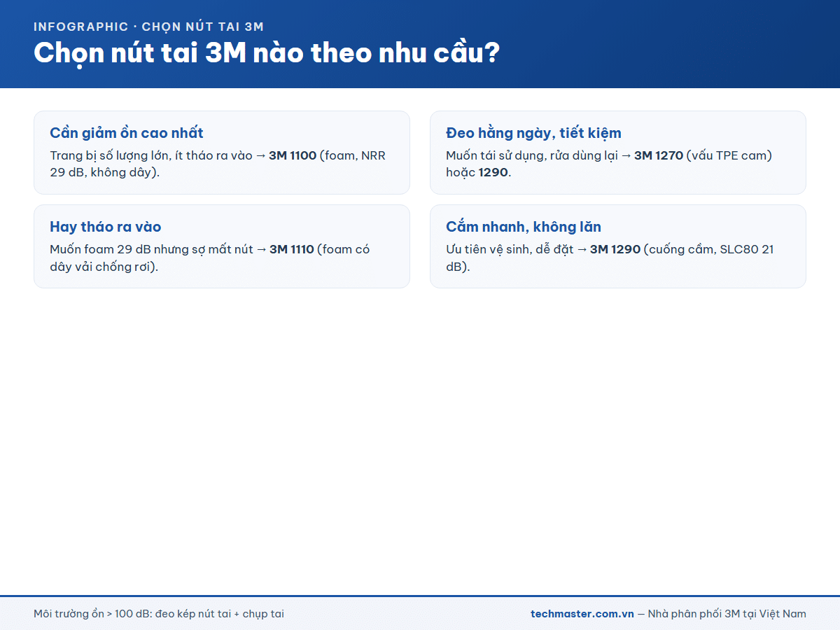Click bold '1290' after the word 'hoặc'
The image size is (840, 630).
[493, 172]
